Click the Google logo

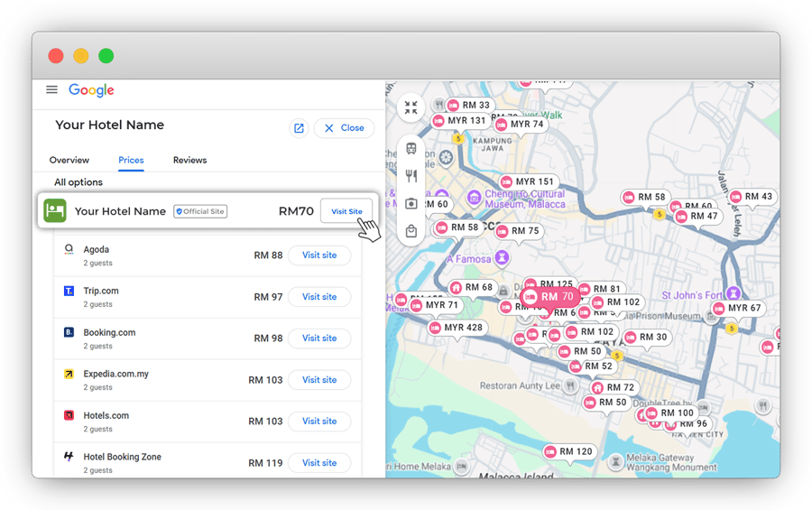[91, 90]
